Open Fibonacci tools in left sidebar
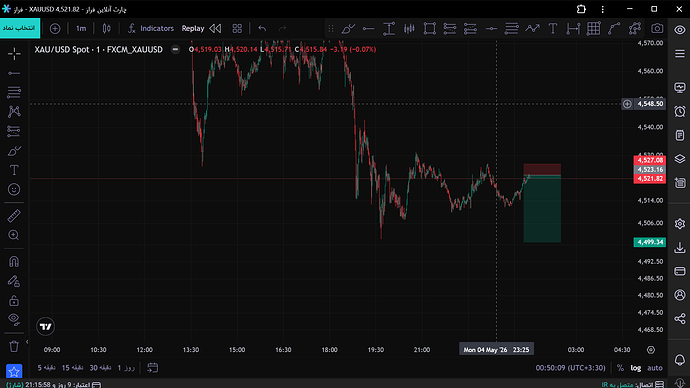 coord(14,92)
